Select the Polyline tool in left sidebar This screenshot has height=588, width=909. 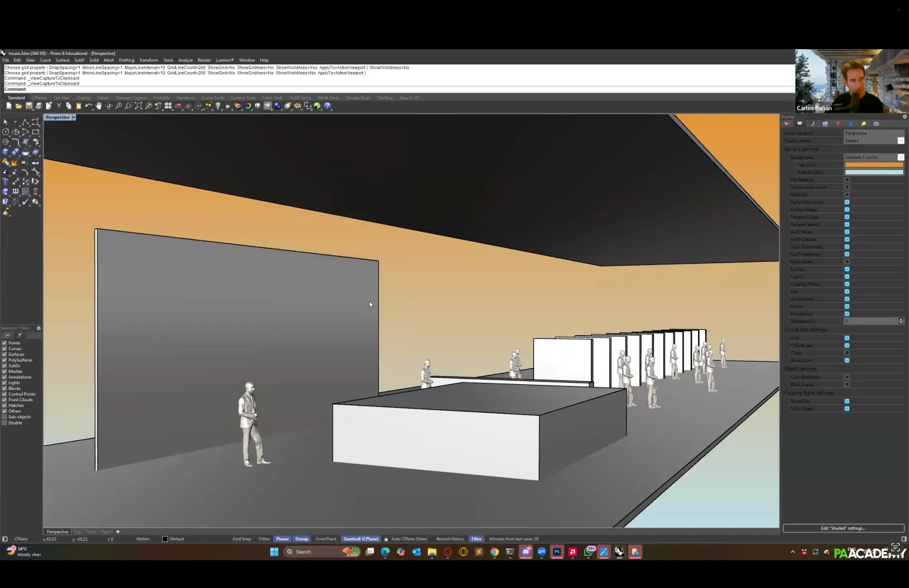coord(25,122)
